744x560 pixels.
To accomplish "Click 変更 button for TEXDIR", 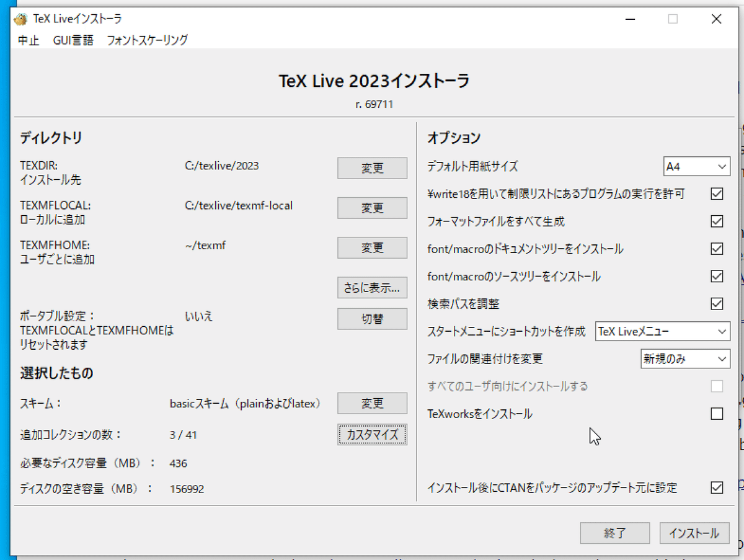I will pyautogui.click(x=372, y=168).
